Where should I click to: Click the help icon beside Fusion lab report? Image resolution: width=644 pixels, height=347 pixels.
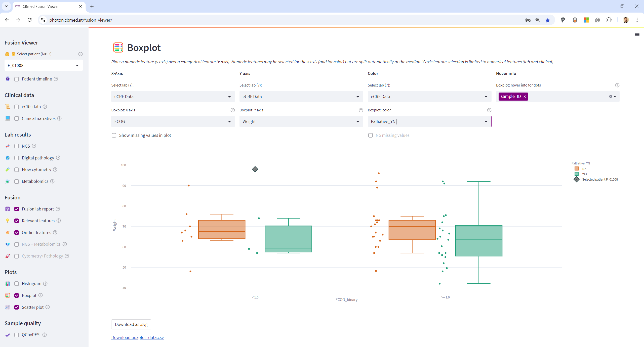point(58,209)
